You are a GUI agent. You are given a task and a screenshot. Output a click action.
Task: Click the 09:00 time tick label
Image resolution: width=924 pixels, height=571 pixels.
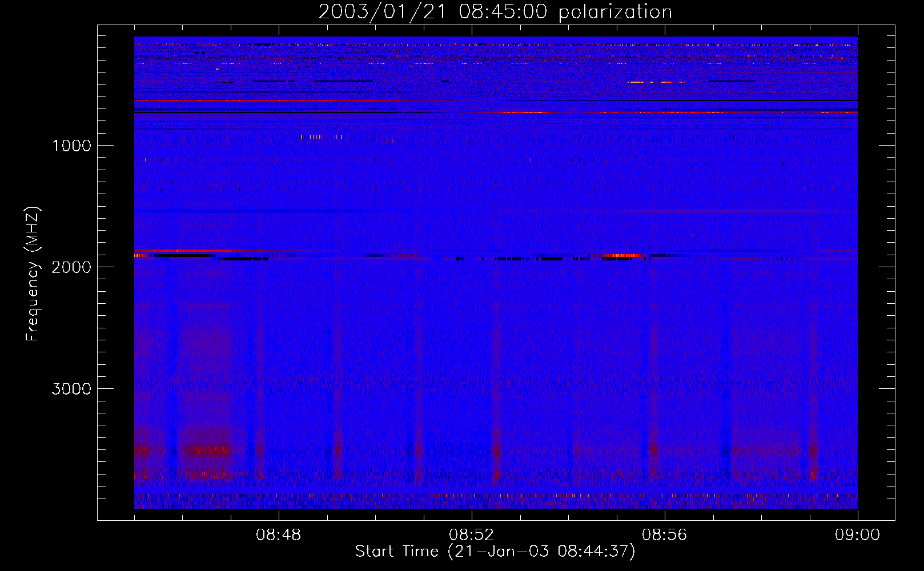click(x=858, y=535)
